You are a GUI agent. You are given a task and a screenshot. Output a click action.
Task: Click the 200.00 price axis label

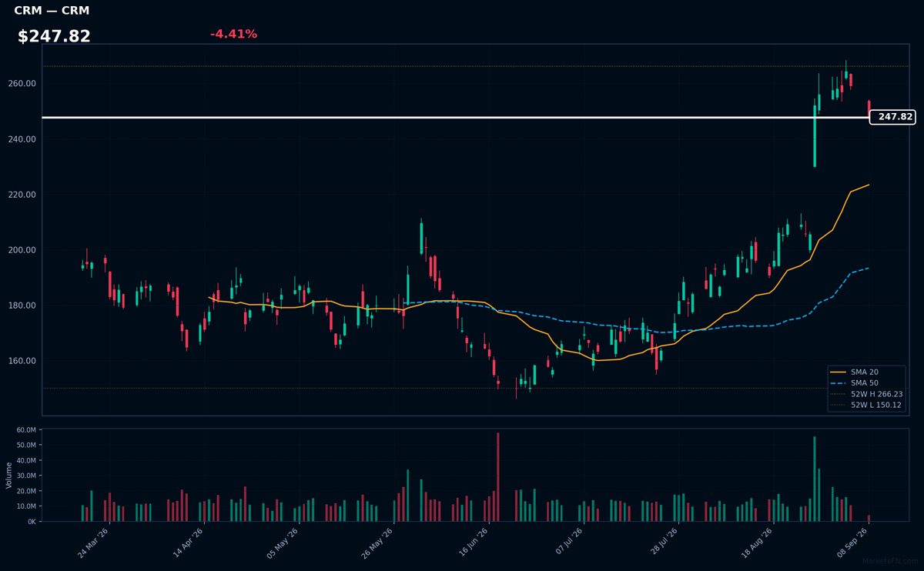coord(23,250)
